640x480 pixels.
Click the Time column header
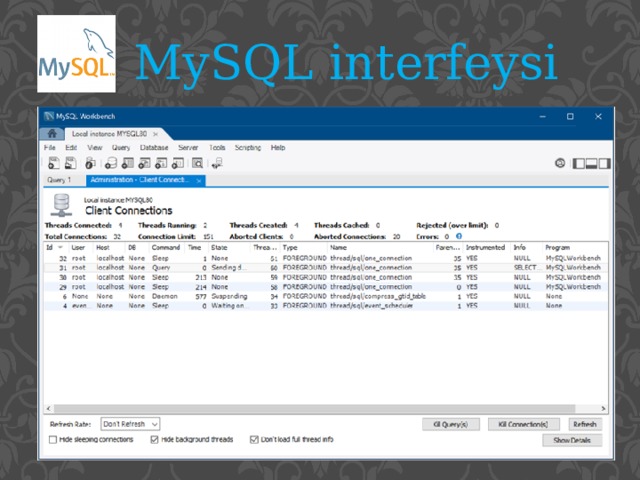pos(194,247)
